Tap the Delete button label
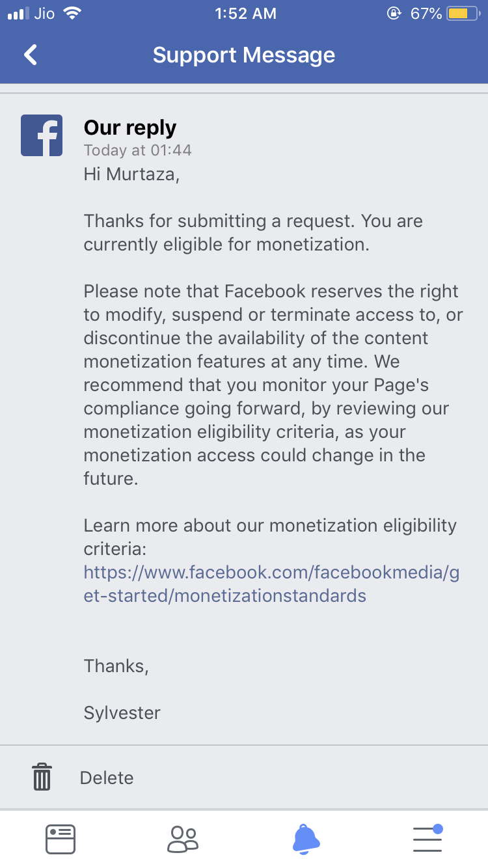 tap(107, 778)
